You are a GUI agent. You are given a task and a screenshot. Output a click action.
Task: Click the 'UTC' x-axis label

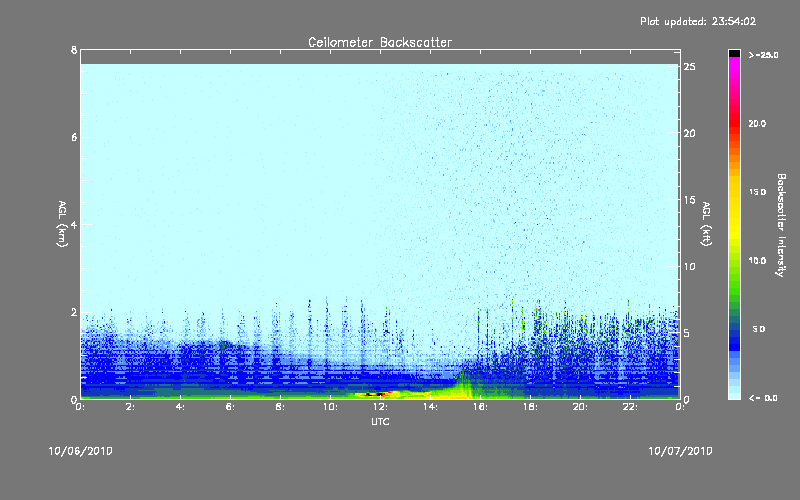[x=380, y=421]
